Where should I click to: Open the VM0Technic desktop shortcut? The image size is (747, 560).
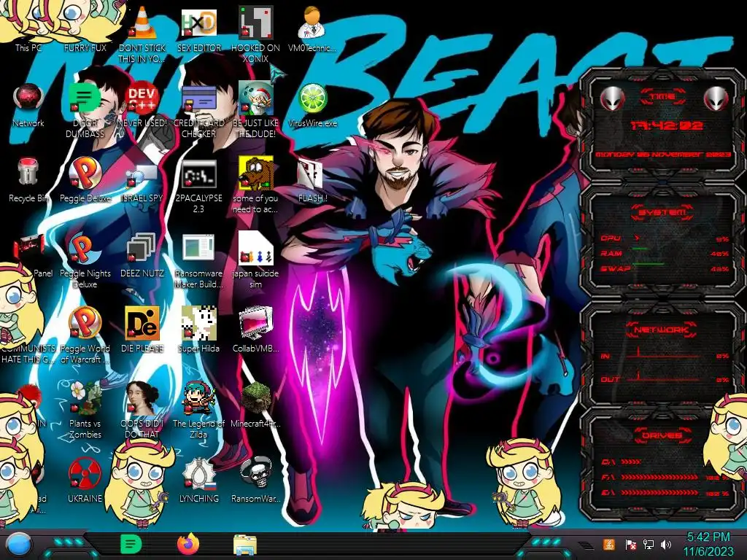tap(311, 23)
